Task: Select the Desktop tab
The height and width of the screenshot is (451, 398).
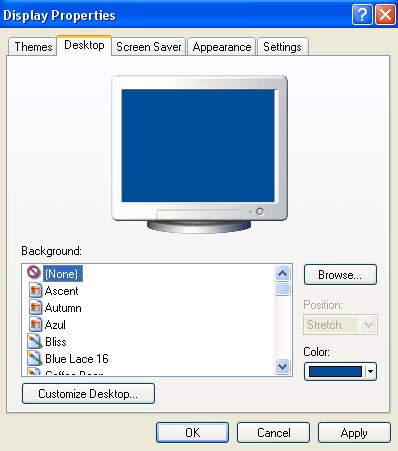Action: [84, 45]
